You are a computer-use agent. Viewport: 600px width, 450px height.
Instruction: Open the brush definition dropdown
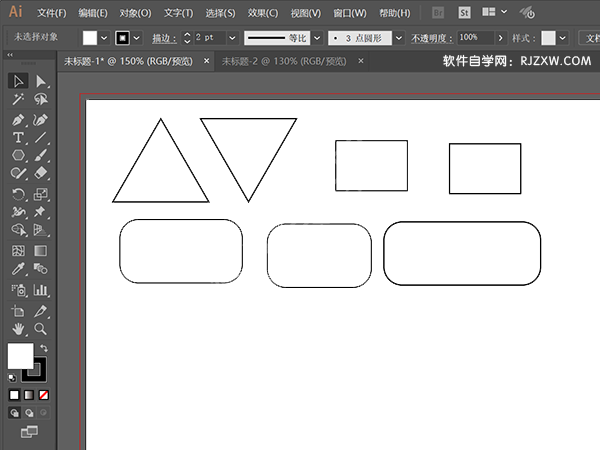pyautogui.click(x=399, y=38)
